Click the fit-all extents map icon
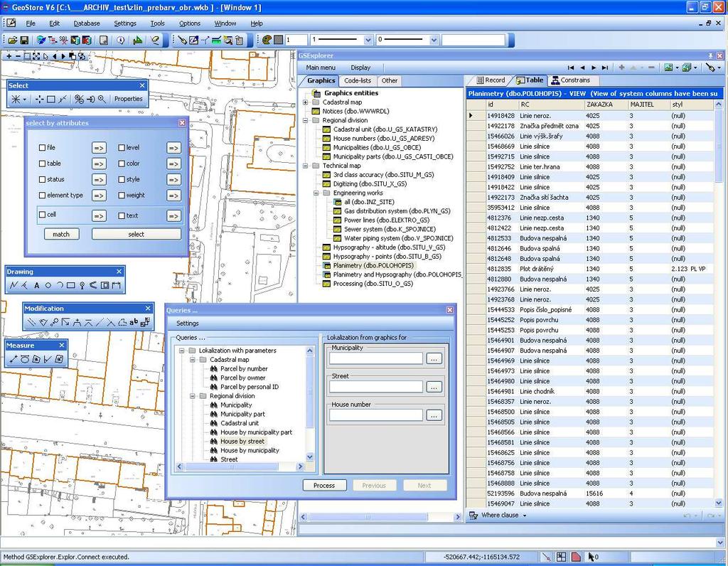 coord(36,56)
